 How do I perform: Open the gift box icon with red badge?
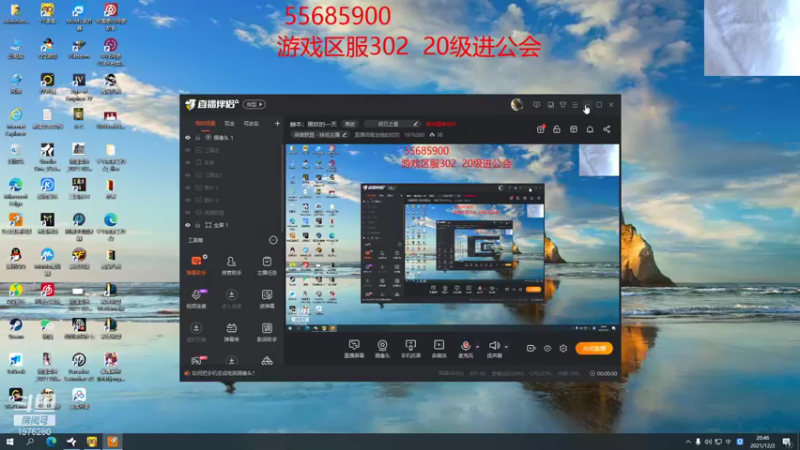tap(540, 129)
